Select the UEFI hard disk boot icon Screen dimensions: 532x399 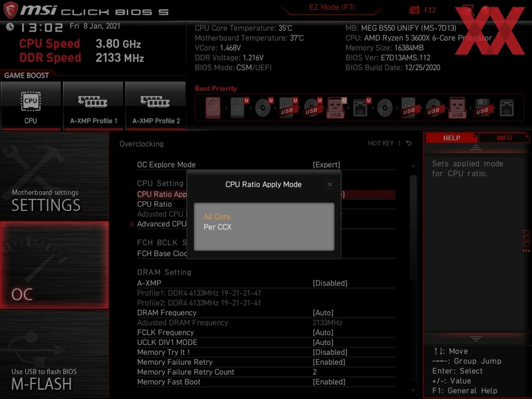point(238,108)
